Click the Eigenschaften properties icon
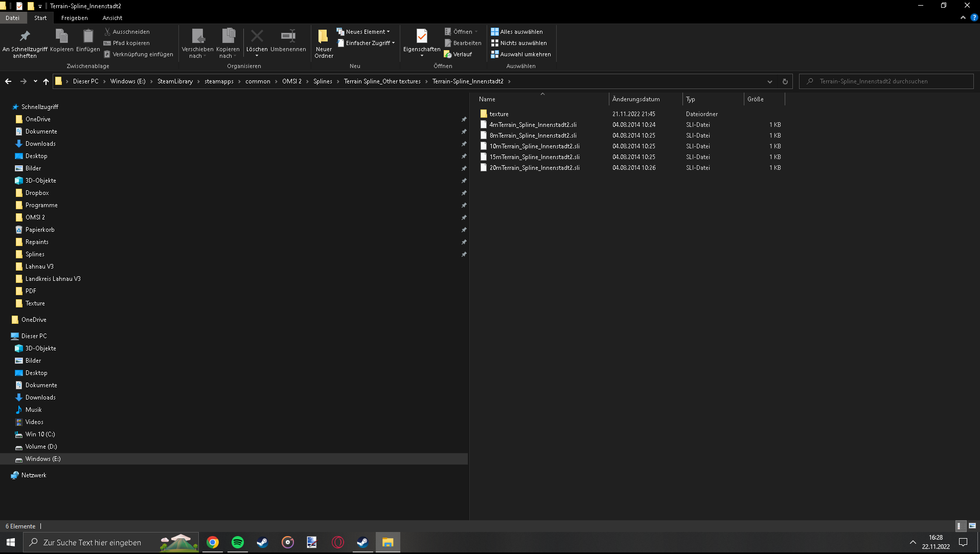The image size is (980, 554). [x=421, y=37]
